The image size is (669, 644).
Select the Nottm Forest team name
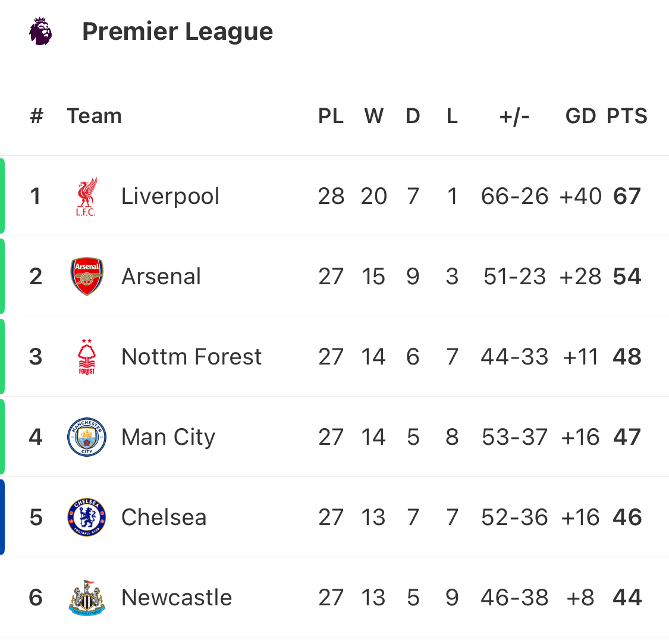[x=191, y=357]
